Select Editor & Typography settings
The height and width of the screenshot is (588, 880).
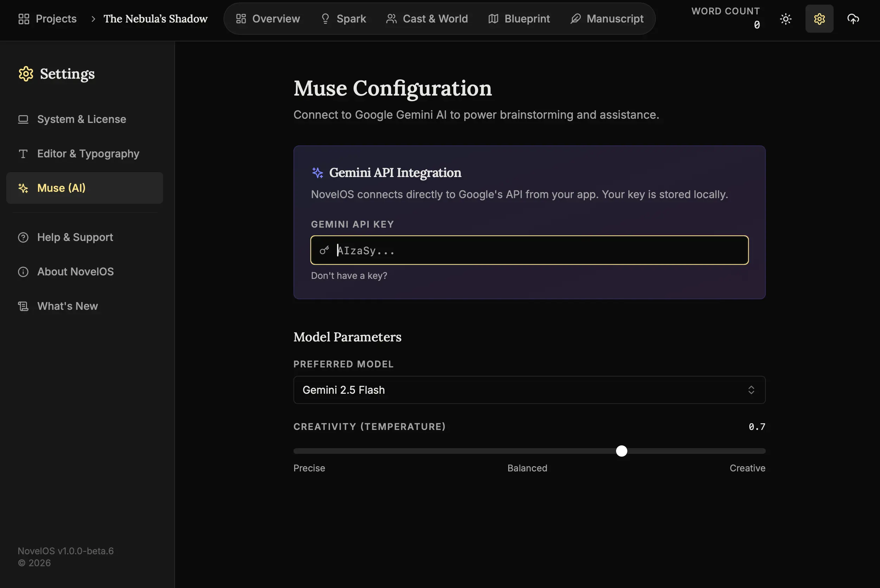click(88, 154)
